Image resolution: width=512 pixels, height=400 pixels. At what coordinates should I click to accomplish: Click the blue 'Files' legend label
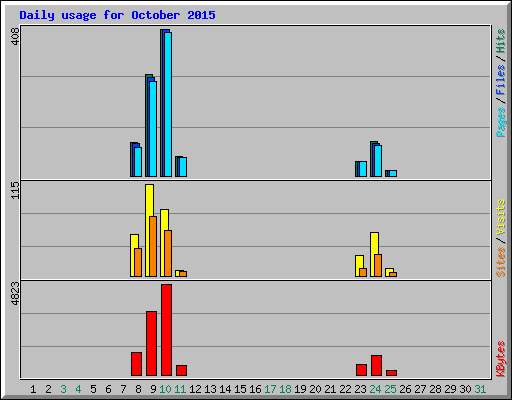[x=501, y=80]
